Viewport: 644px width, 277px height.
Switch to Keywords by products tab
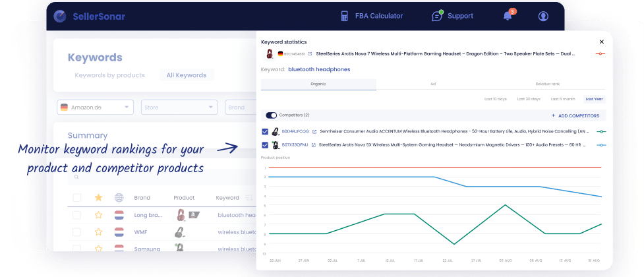click(x=109, y=75)
